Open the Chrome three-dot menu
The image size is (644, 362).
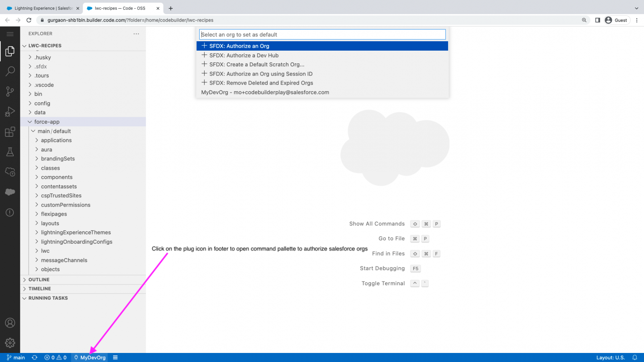pyautogui.click(x=637, y=20)
